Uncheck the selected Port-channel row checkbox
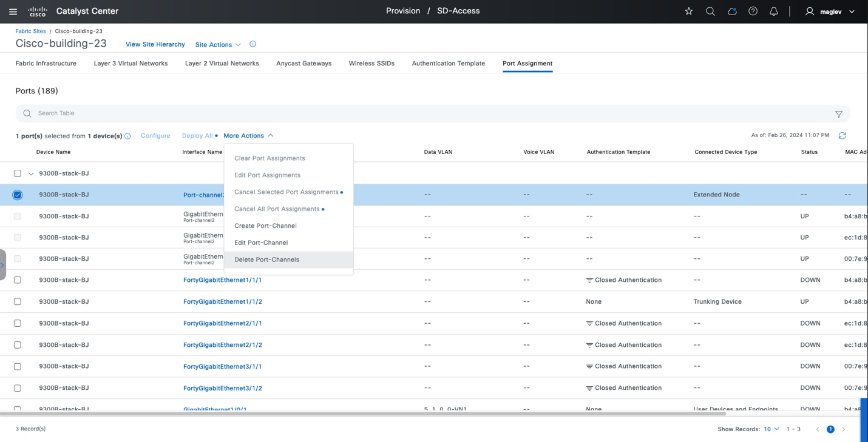 [18, 195]
